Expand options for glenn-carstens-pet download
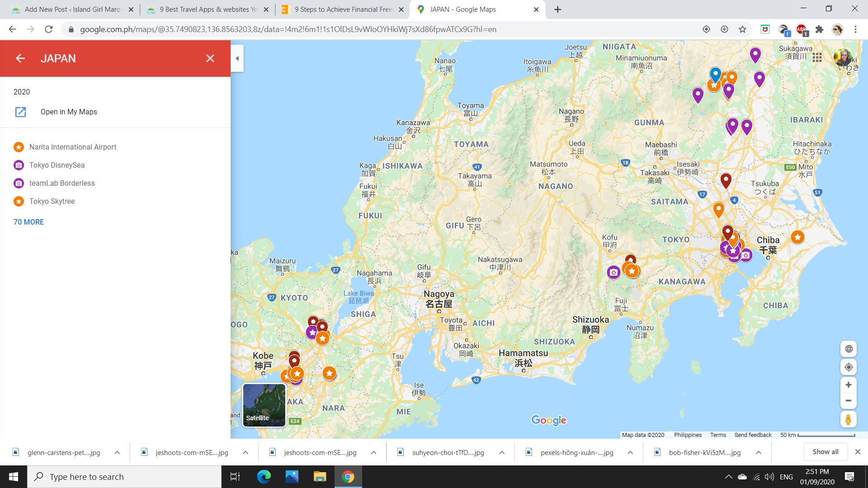Viewport: 868px width, 488px height. tap(117, 452)
